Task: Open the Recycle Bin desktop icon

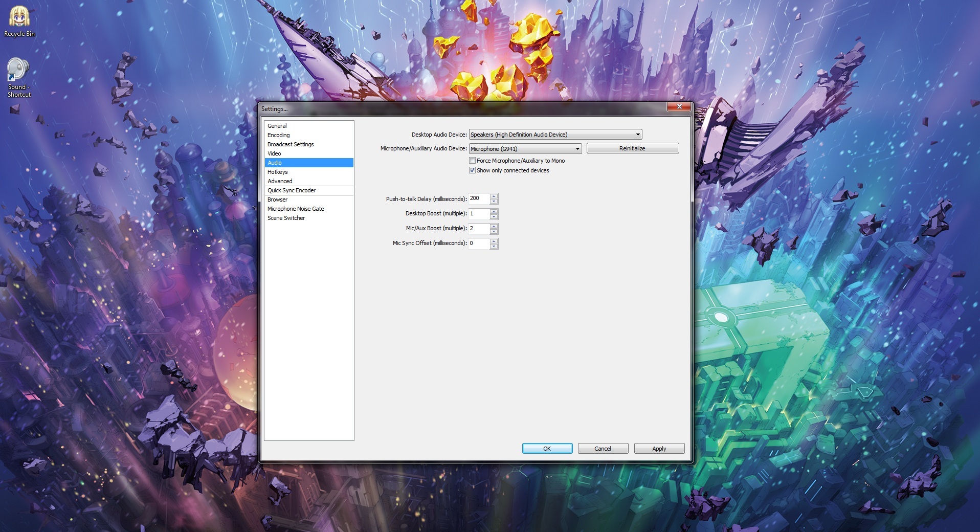Action: [x=19, y=21]
